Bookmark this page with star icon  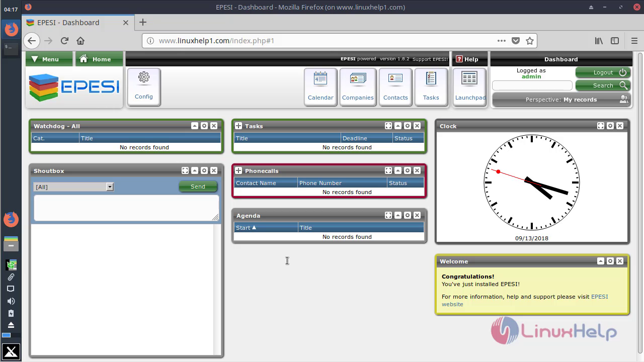[529, 41]
